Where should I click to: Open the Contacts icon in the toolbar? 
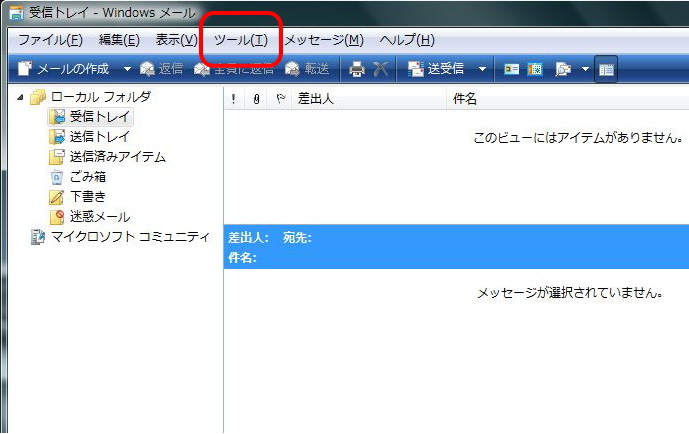511,69
